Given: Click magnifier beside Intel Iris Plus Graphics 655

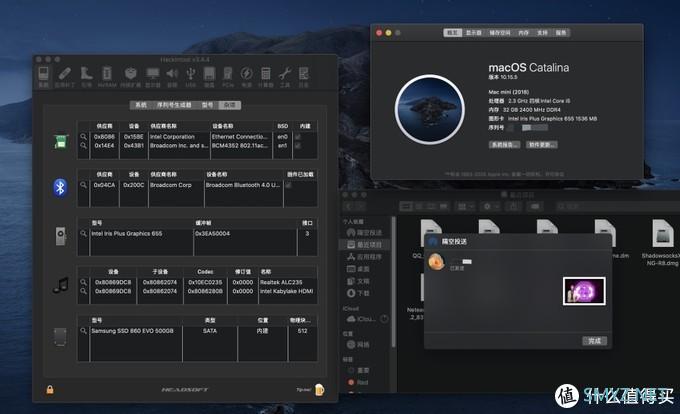Looking at the screenshot, I should 83,234.
